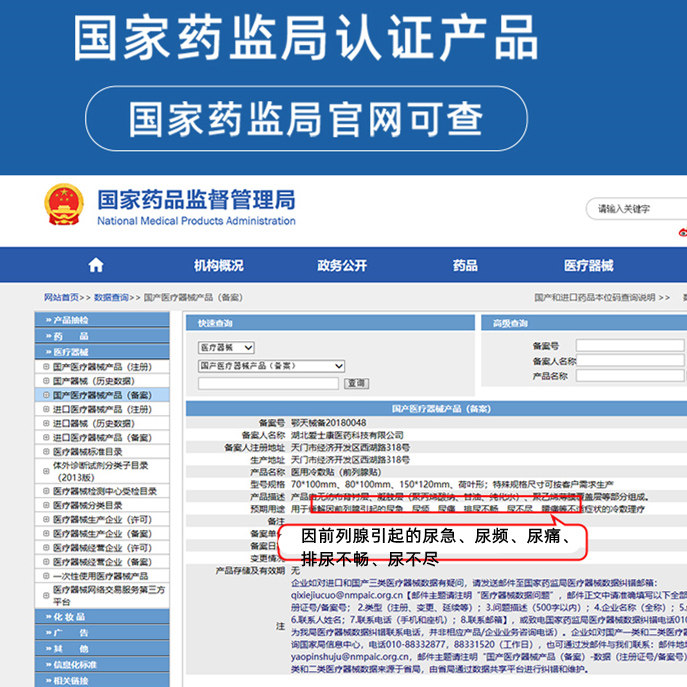Screen dimensions: 687x687
Task: Open the 机构概况 menu
Action: [219, 266]
